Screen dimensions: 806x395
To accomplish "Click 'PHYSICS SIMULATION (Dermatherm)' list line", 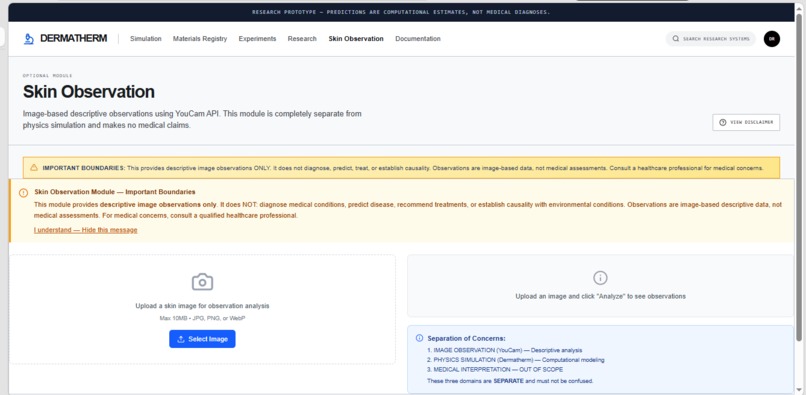I will coord(516,360).
